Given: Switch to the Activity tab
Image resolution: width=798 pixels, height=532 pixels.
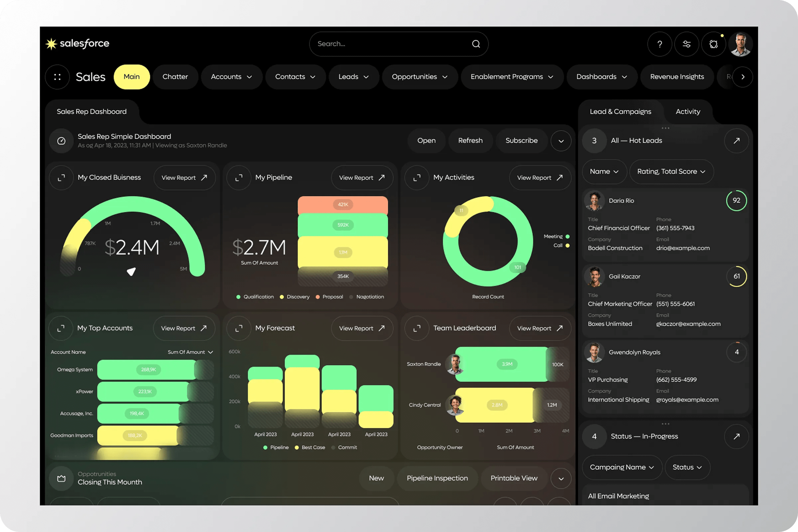Looking at the screenshot, I should [688, 112].
